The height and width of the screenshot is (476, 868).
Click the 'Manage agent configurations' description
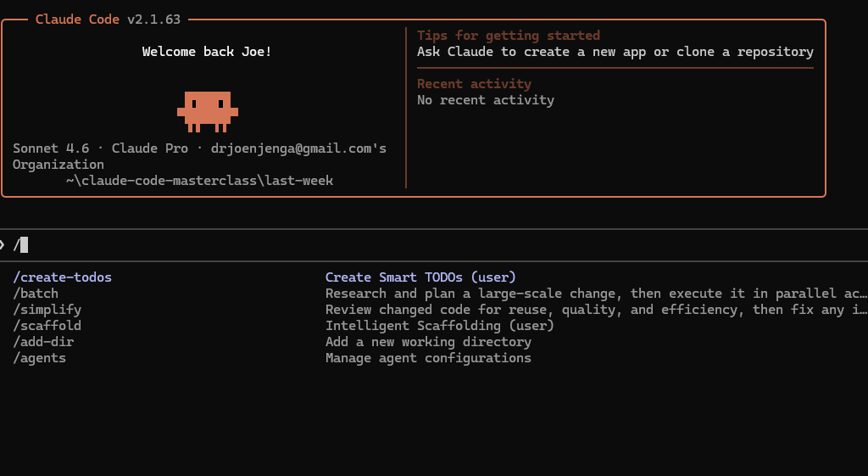[428, 358]
